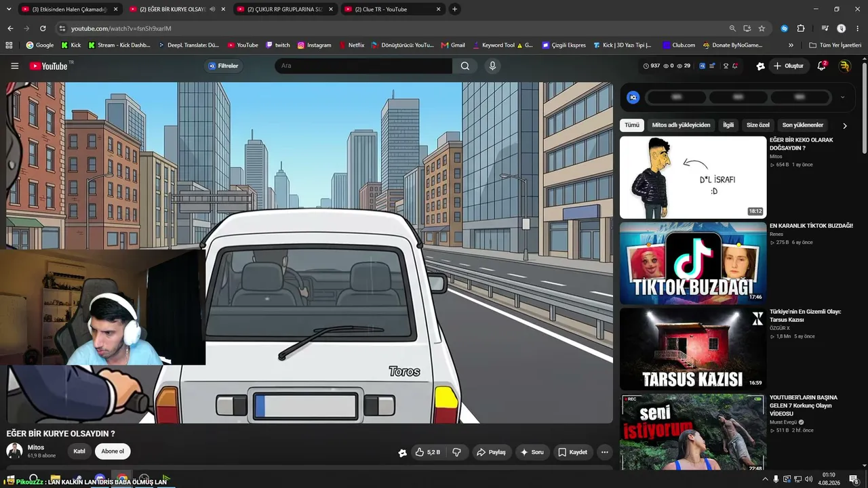The image size is (868, 488).
Task: Click the trophy icon in vidIQ toolbar
Action: pos(726,66)
